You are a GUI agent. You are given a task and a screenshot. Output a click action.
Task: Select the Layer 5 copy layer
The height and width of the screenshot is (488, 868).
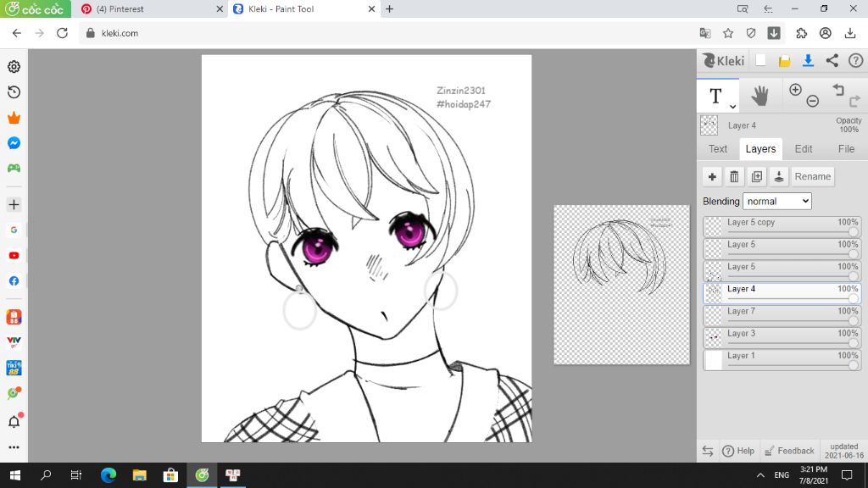(782, 227)
